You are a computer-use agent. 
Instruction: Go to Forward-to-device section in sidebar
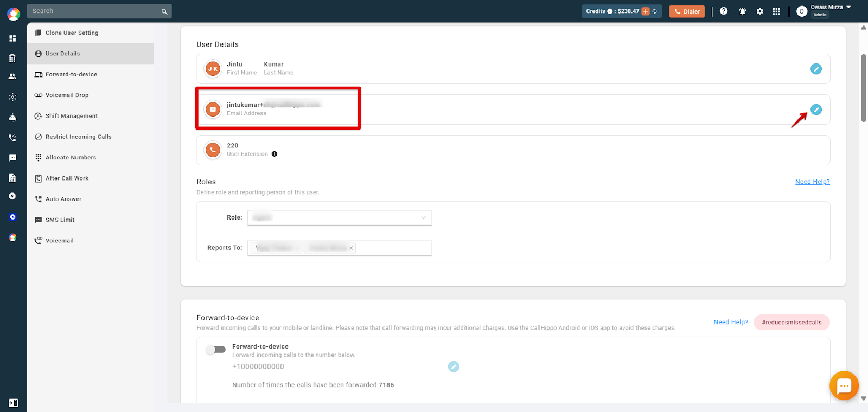click(x=91, y=74)
